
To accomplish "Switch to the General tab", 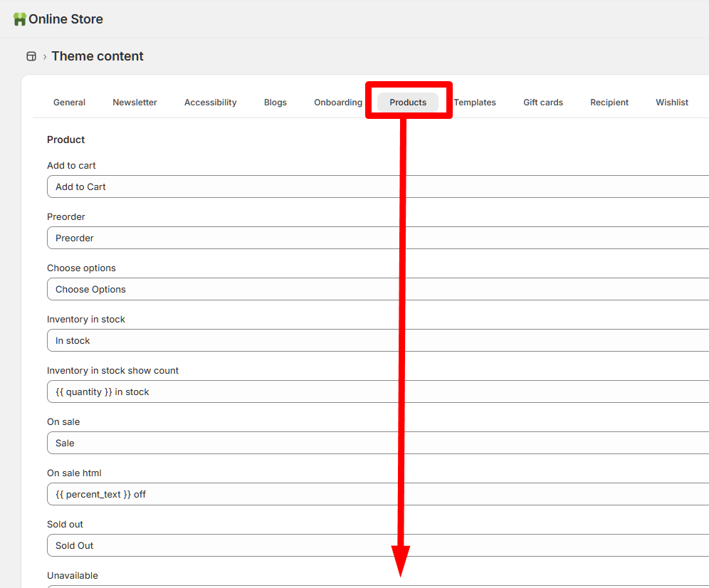I will tap(69, 103).
